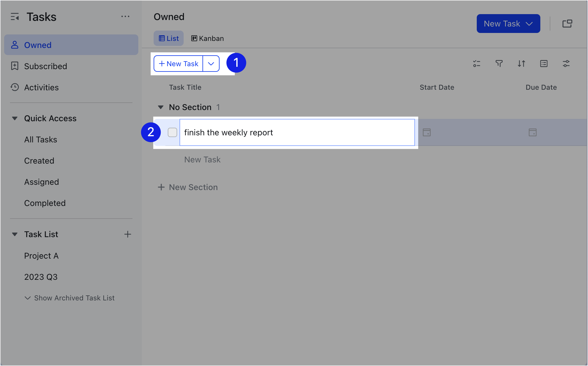Click inside the finish the weekly report text field
Screen dimensions: 588x366
tap(297, 132)
